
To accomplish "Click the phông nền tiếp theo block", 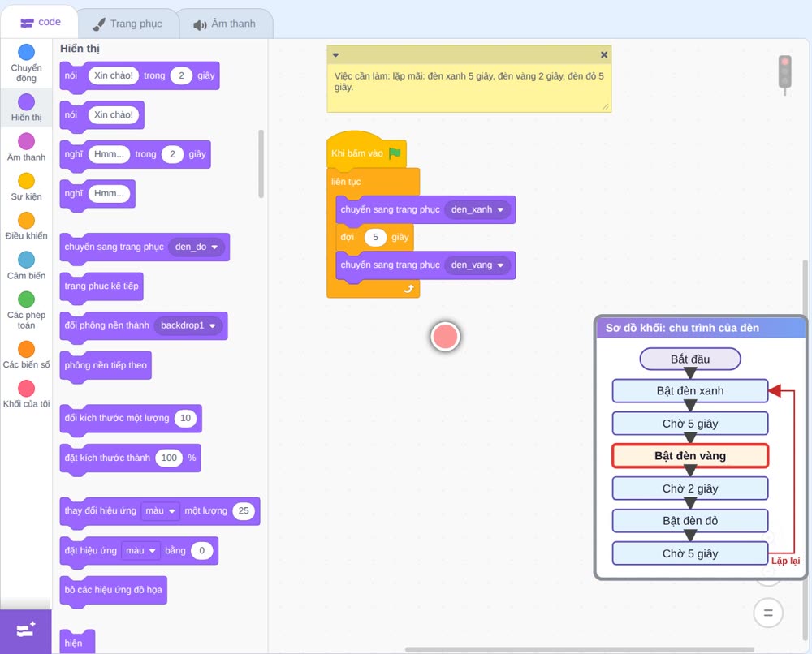I will 106,365.
